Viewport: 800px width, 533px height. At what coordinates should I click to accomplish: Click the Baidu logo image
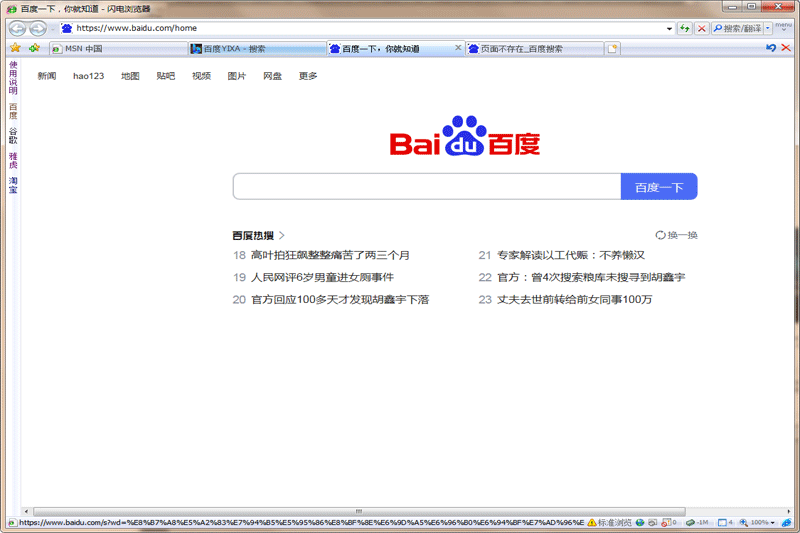click(465, 136)
